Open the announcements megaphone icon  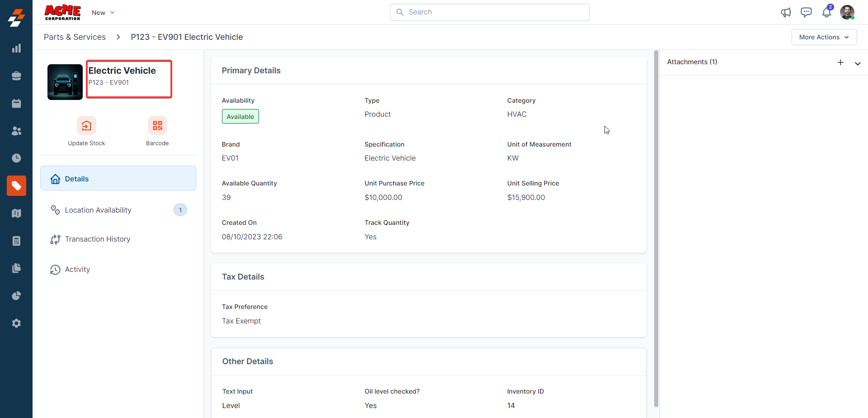(x=786, y=12)
